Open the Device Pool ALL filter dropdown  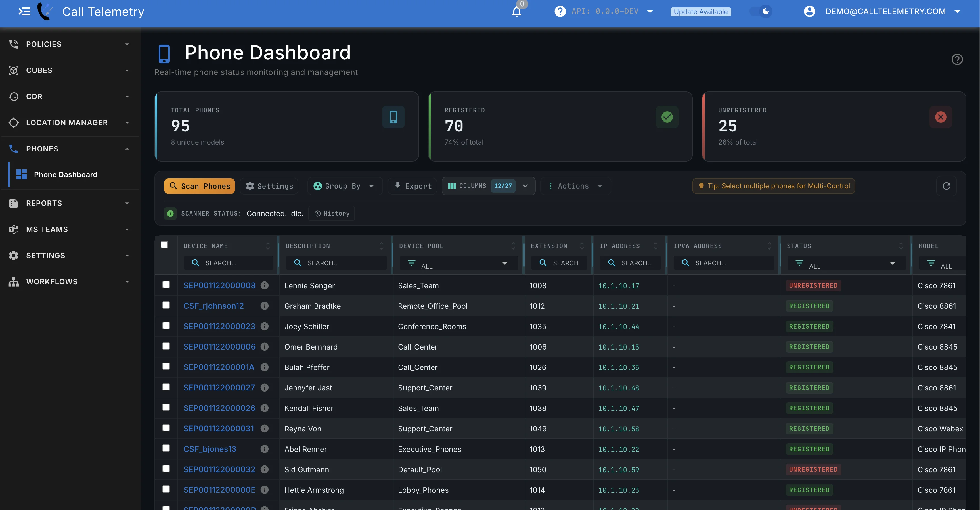[458, 263]
